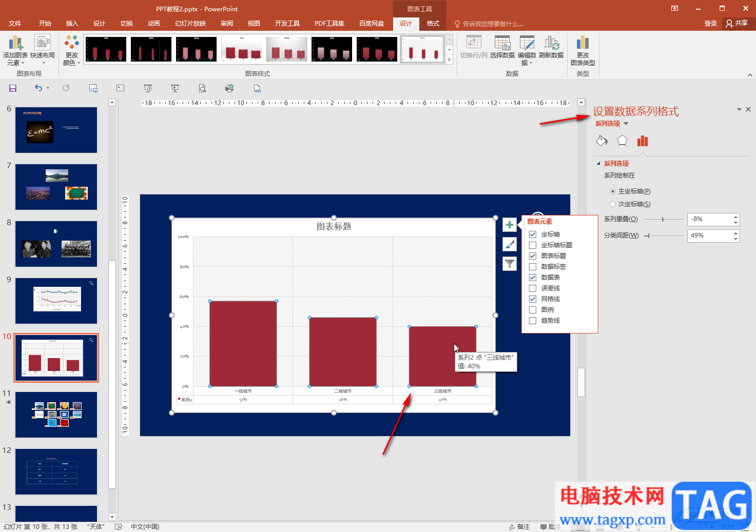Open the File (文件) tab
Image resolution: width=756 pixels, height=532 pixels.
pos(15,24)
